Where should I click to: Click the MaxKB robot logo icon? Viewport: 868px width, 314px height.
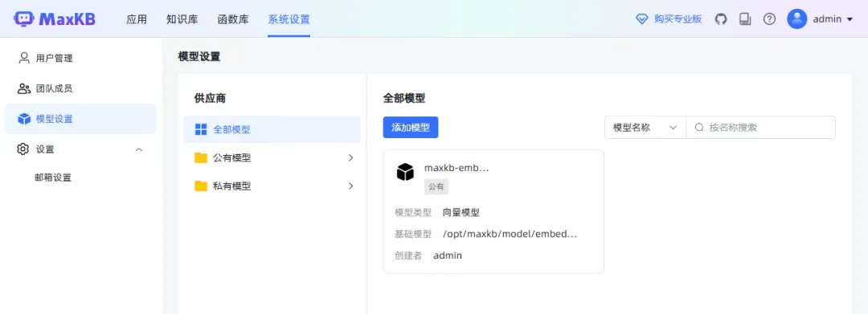(x=24, y=18)
